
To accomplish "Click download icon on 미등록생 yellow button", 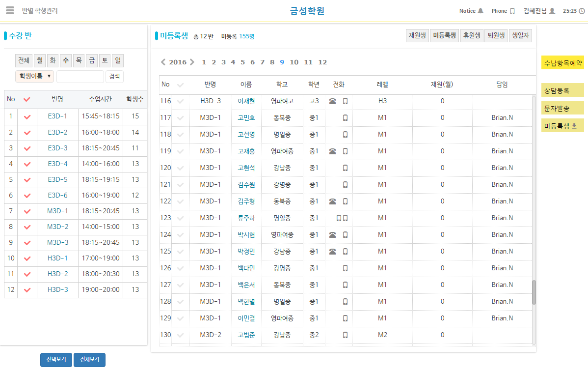I will [x=574, y=126].
